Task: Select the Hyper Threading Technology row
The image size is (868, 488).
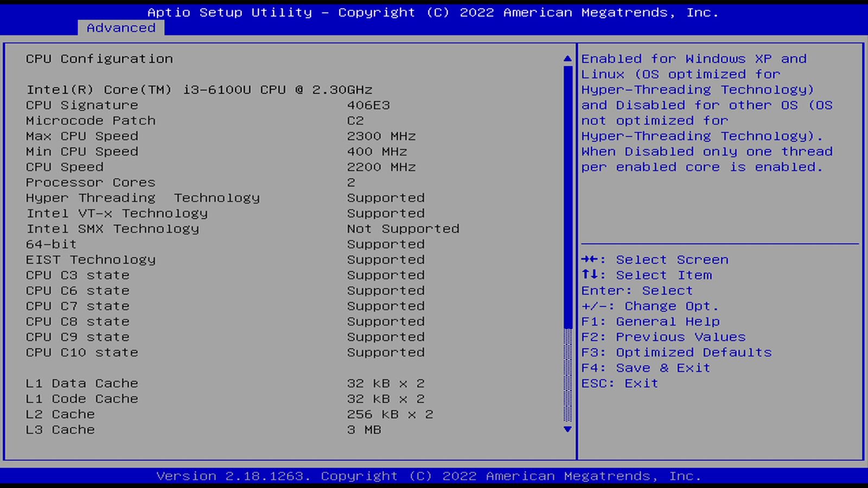Action: coord(143,198)
